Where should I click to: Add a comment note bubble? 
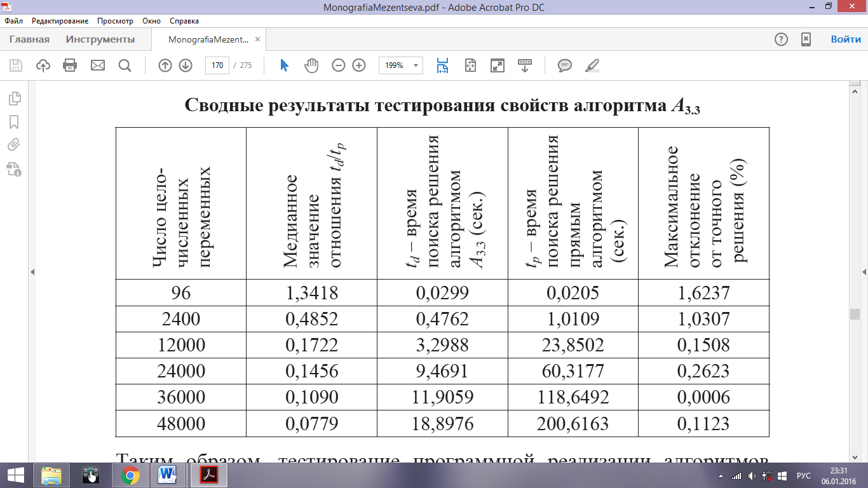click(x=565, y=65)
